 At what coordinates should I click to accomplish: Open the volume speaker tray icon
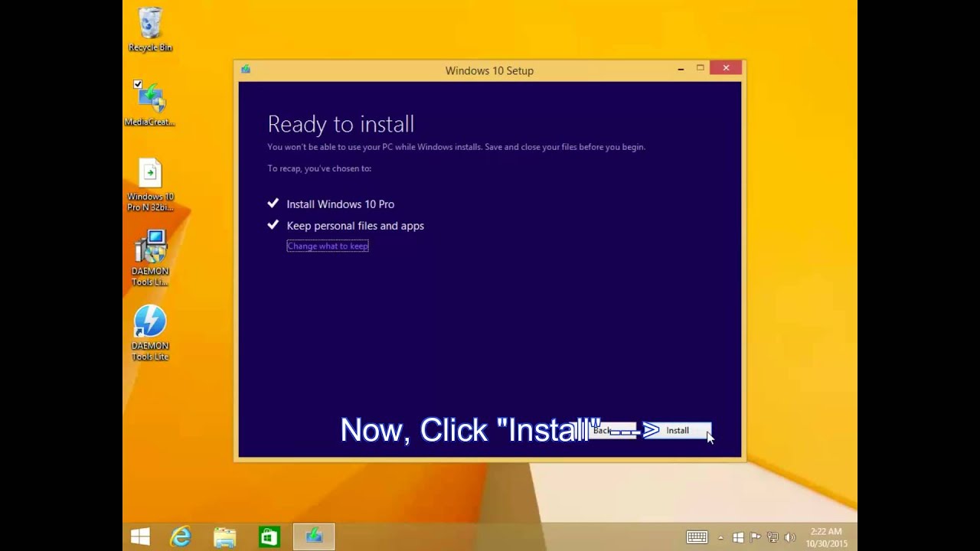click(x=790, y=537)
